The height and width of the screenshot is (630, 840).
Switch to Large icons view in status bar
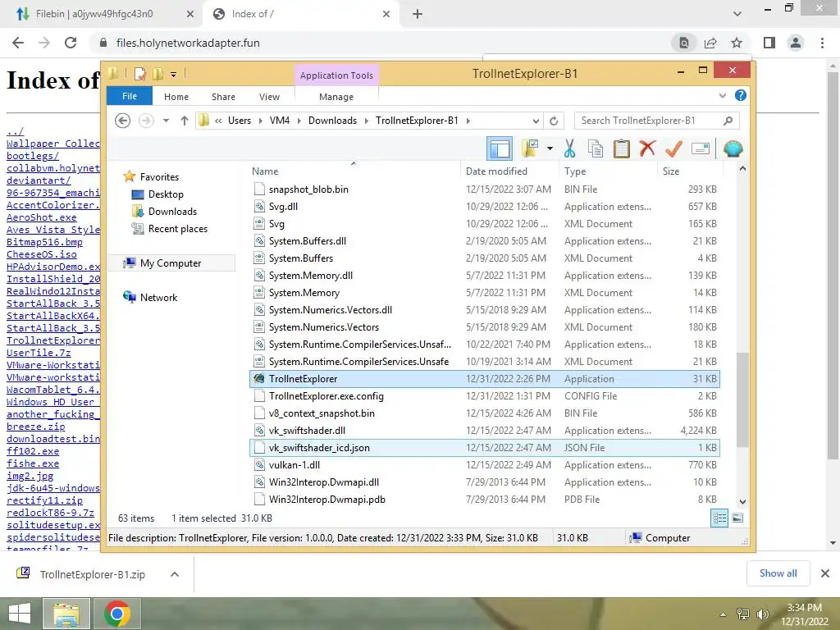(x=737, y=518)
